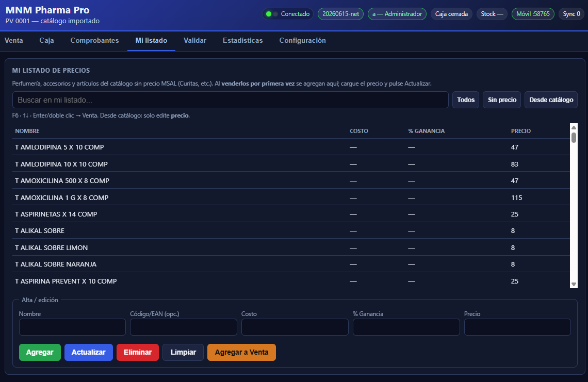Image resolution: width=588 pixels, height=382 pixels.
Task: Click the scrollbar up arrow
Action: pyautogui.click(x=574, y=127)
